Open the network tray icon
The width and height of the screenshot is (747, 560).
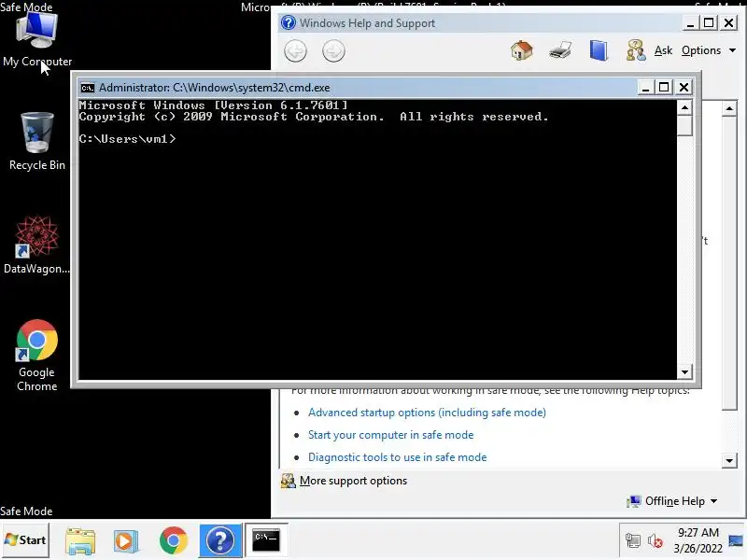click(x=633, y=540)
